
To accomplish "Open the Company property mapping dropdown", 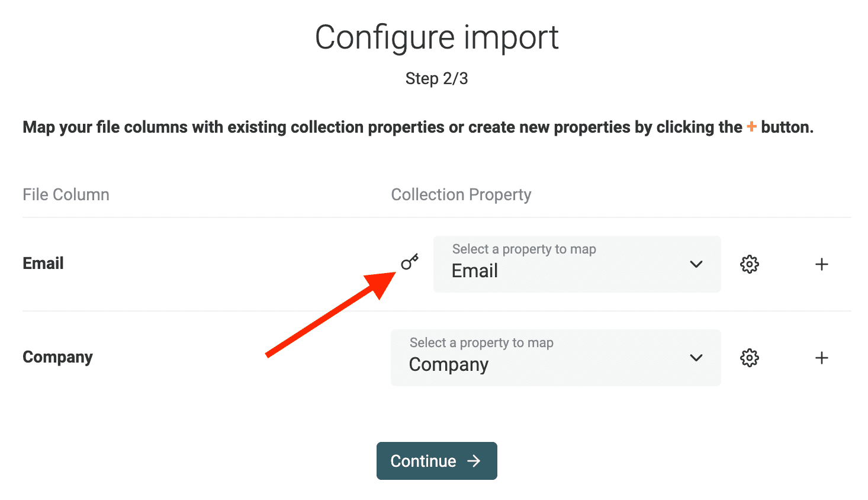I will coord(556,358).
